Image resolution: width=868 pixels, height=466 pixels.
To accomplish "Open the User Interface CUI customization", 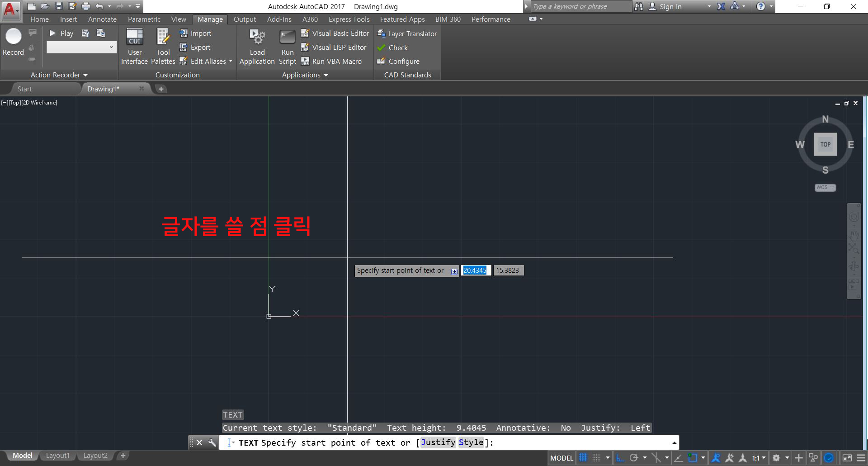I will [x=134, y=46].
